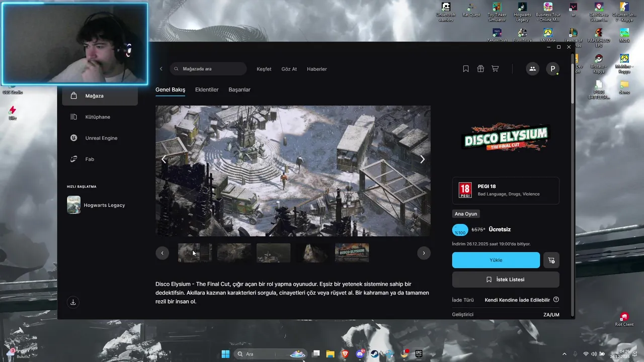This screenshot has width=644, height=362.
Task: Select the fourth screenshot thumbnail
Action: click(312, 253)
